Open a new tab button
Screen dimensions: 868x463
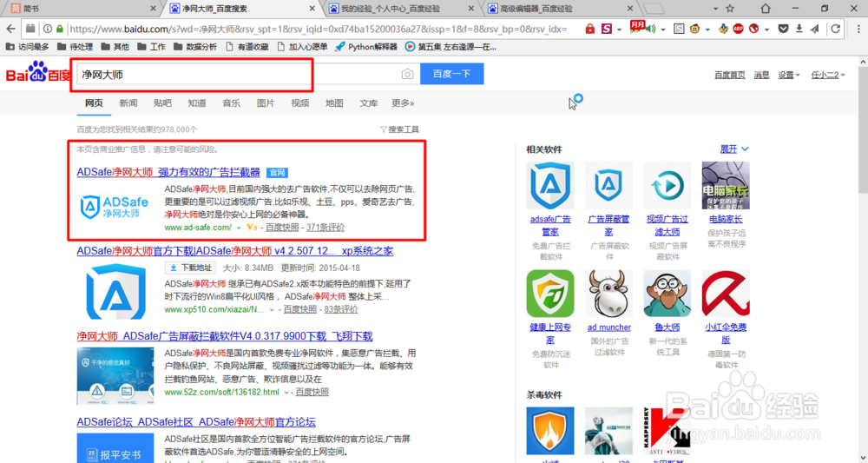coord(654,9)
